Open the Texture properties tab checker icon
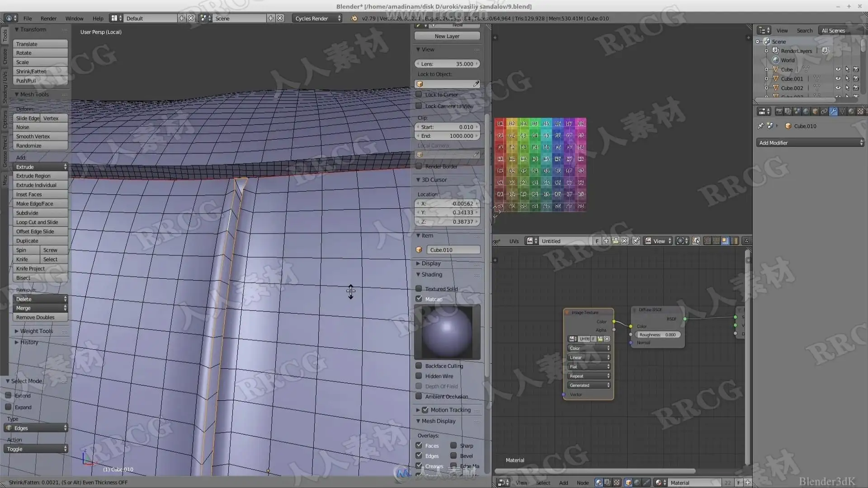The width and height of the screenshot is (868, 488). (x=860, y=111)
